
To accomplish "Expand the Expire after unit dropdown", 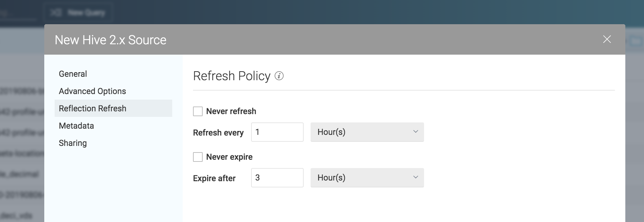I will tap(367, 178).
